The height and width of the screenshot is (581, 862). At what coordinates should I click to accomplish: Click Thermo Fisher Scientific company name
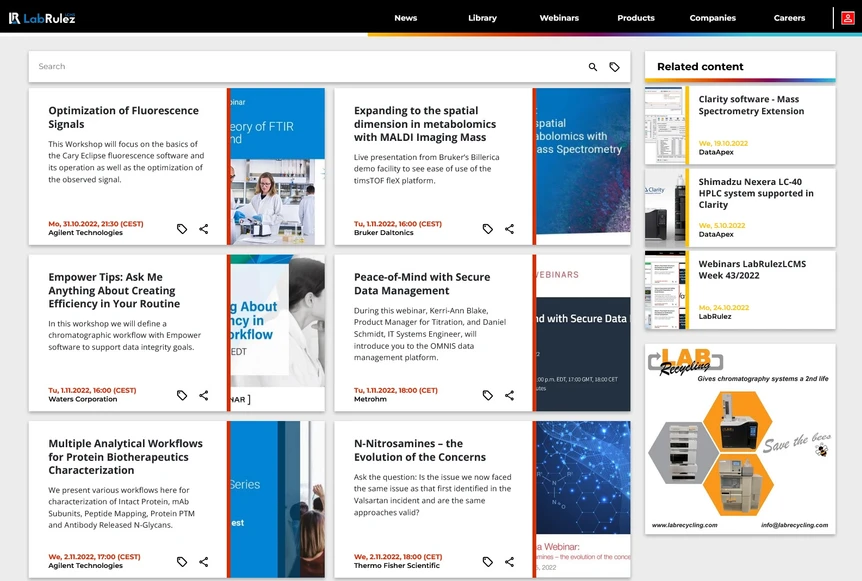point(396,566)
